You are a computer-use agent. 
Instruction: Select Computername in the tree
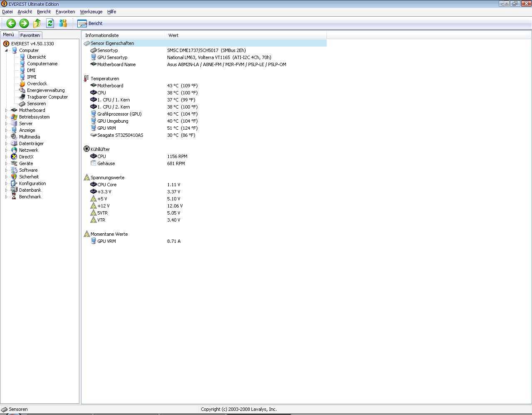pyautogui.click(x=42, y=64)
